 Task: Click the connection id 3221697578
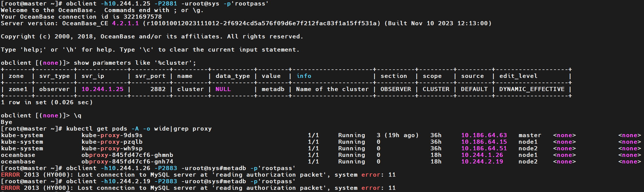pos(143,17)
